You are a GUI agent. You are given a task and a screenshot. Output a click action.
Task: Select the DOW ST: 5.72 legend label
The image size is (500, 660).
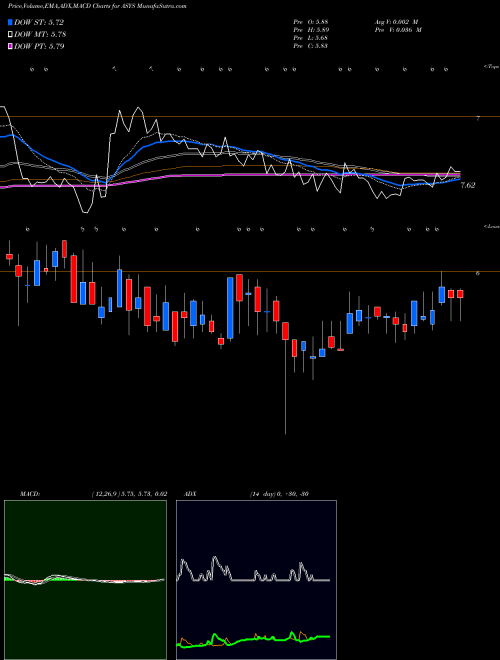tap(39, 22)
